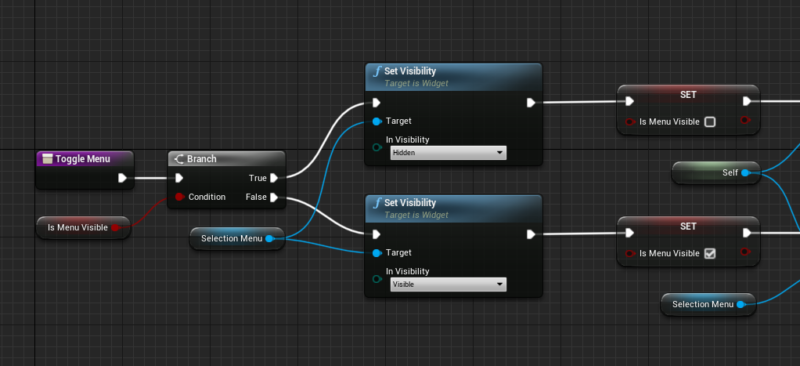Click red input pin of checked Is Menu Visible SET

(x=630, y=254)
